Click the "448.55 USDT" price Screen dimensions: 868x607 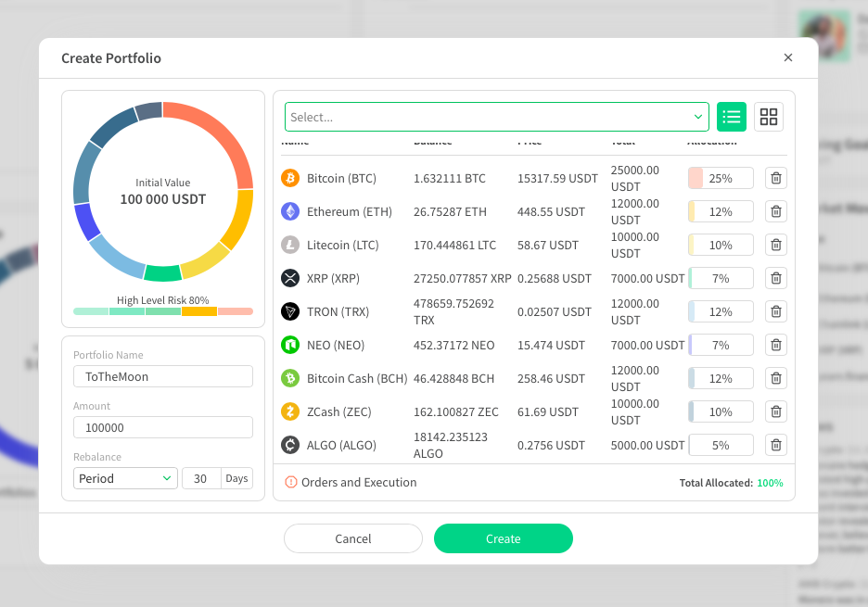coord(551,211)
